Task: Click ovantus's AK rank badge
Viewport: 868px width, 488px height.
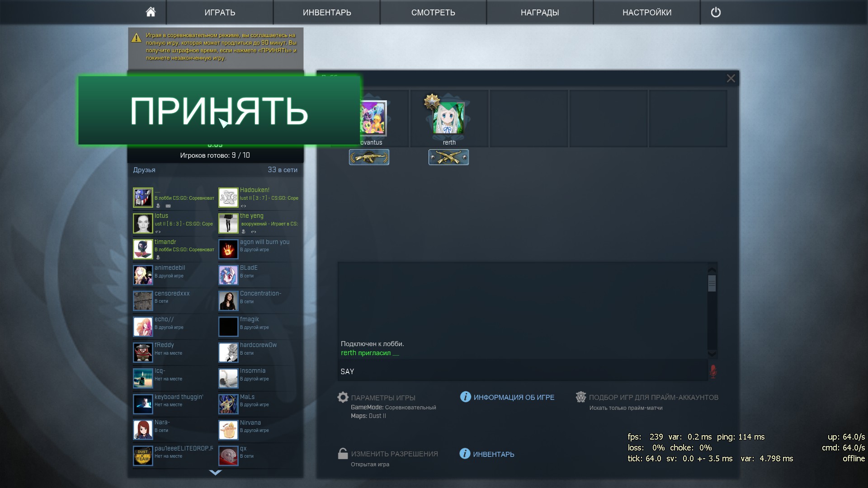Action: 369,157
